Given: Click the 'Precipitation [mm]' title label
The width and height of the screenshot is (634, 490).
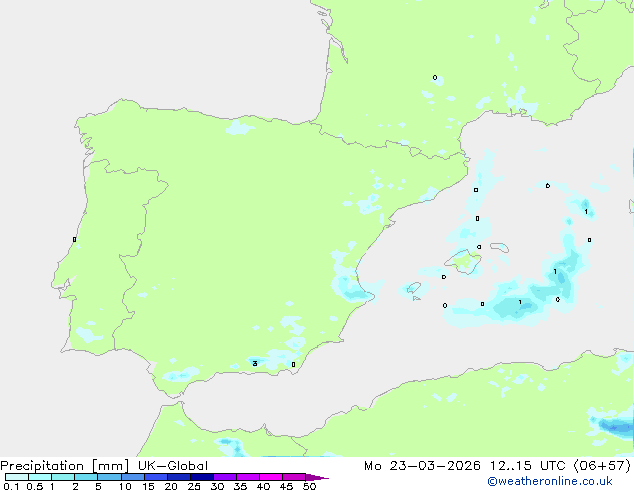Looking at the screenshot, I should coord(65,466).
